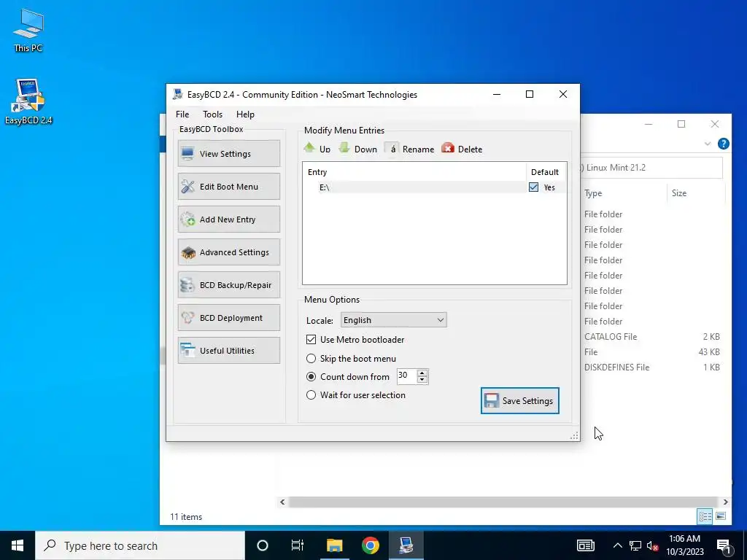Click the countdown seconds input field
Screen dimensions: 747x560
point(406,376)
